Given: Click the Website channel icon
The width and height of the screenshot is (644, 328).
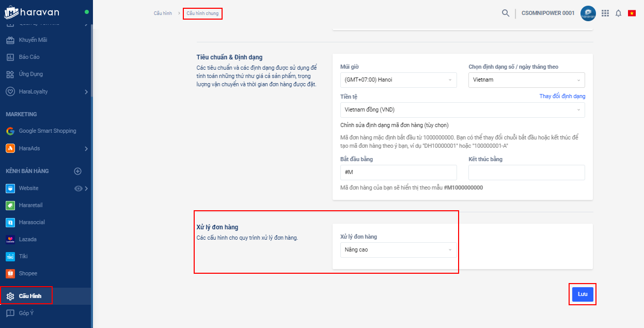Looking at the screenshot, I should click(x=10, y=188).
